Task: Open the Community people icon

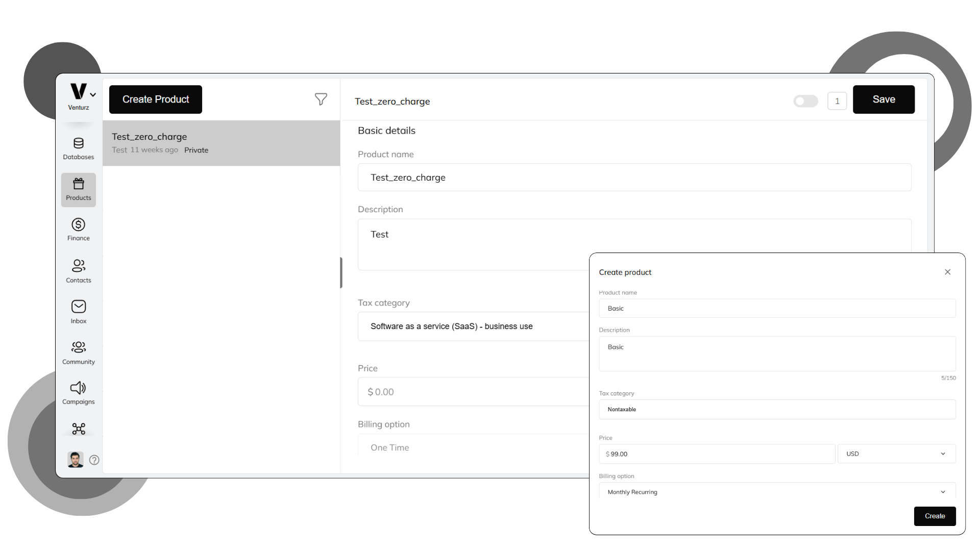Action: click(x=78, y=353)
